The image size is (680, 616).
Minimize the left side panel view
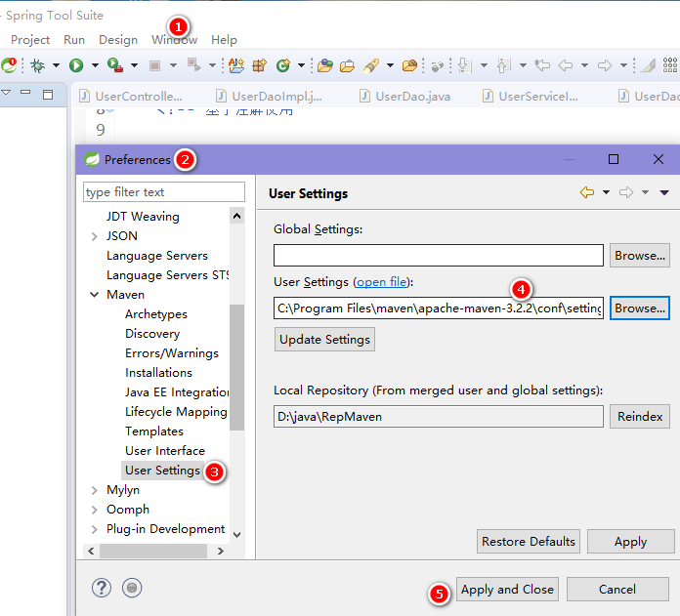click(x=25, y=92)
